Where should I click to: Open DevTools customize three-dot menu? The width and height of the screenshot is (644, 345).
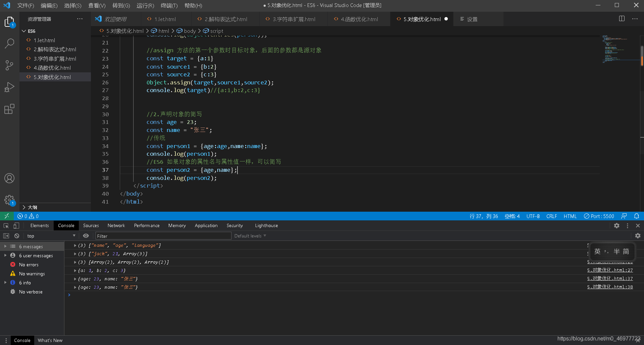tap(628, 226)
